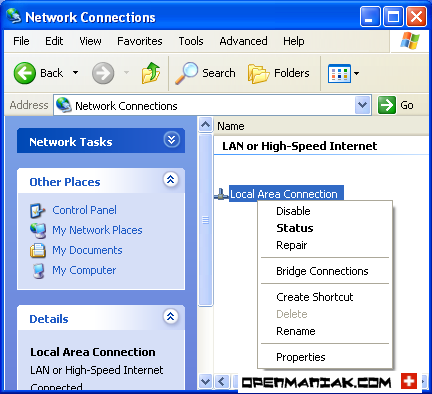Collapse the Other Places panel
Screen dimensions: 432x394
click(171, 180)
